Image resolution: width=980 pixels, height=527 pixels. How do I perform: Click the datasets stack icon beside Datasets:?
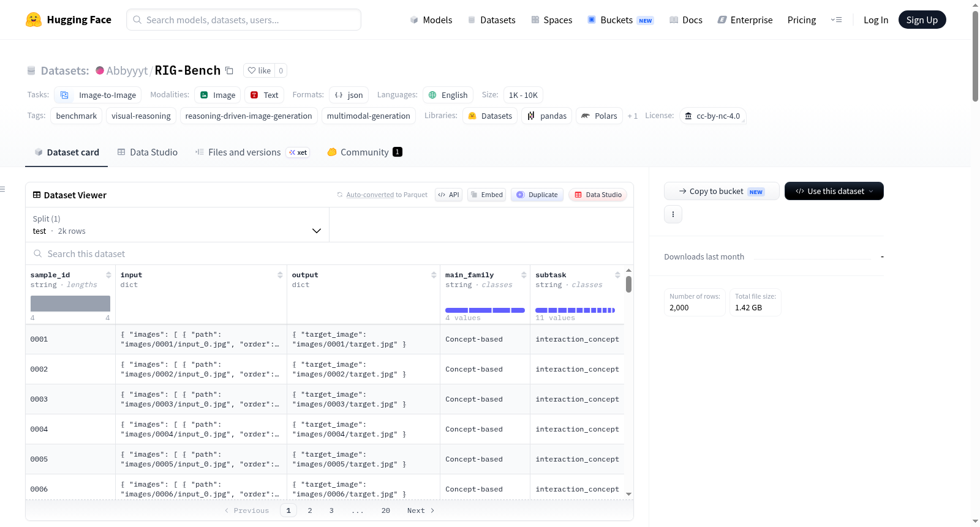tap(31, 70)
